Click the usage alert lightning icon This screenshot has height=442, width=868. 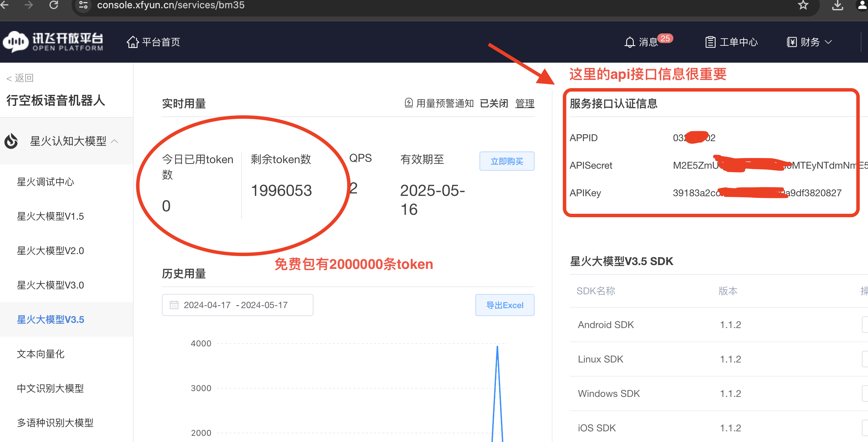point(409,103)
